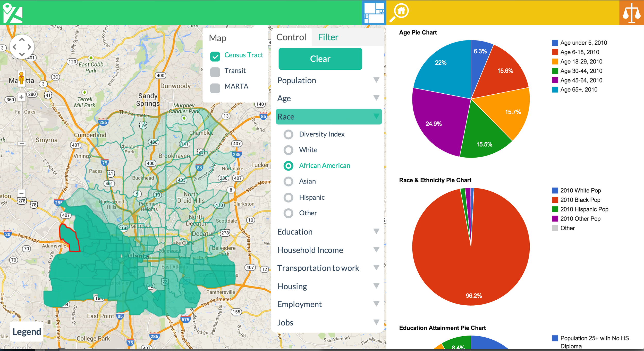Expand the Housing filter section
Viewport: 644px width, 351px height.
click(329, 286)
